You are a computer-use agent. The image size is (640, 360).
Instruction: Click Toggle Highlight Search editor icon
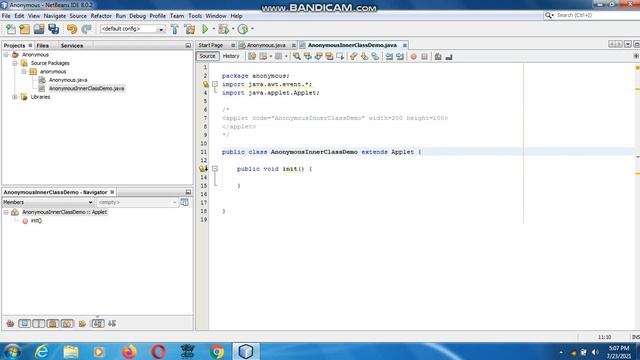click(329, 56)
